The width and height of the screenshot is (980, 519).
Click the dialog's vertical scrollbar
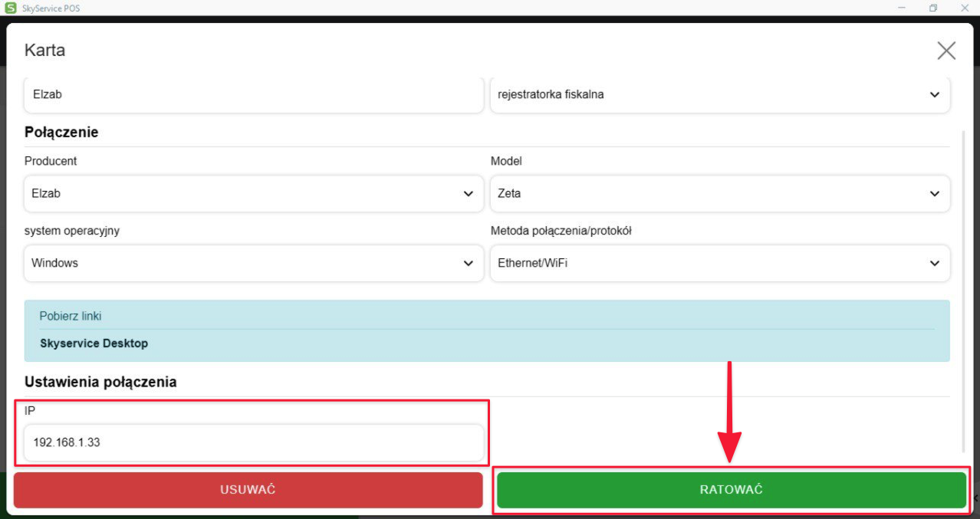coord(964,291)
